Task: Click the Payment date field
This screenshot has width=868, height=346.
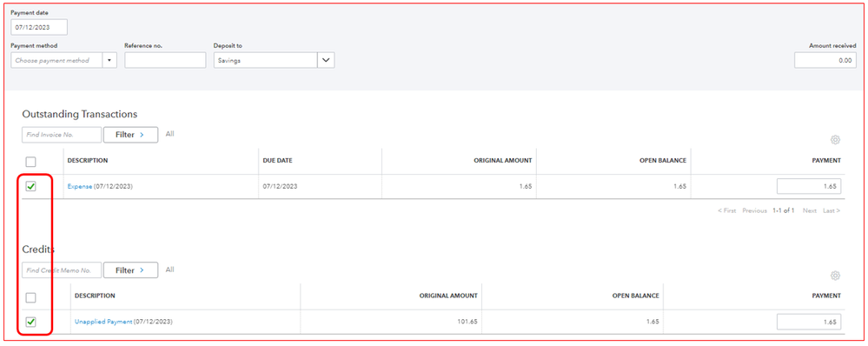Action: (39, 27)
